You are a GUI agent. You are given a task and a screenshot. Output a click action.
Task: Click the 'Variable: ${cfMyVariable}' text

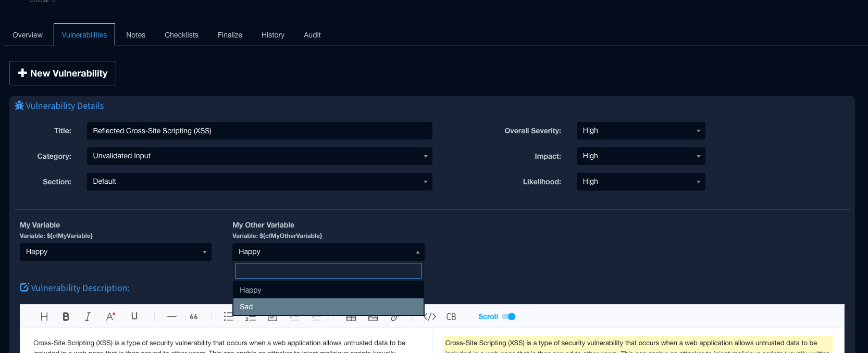(56, 236)
